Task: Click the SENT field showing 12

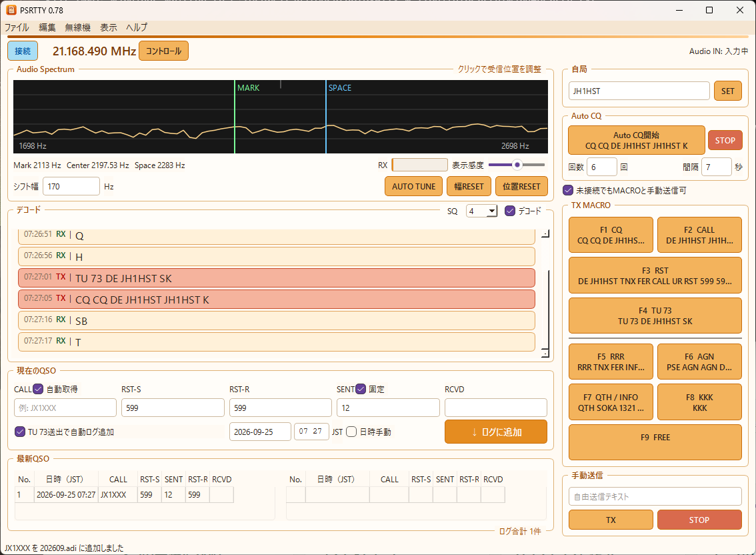Action: [388, 408]
